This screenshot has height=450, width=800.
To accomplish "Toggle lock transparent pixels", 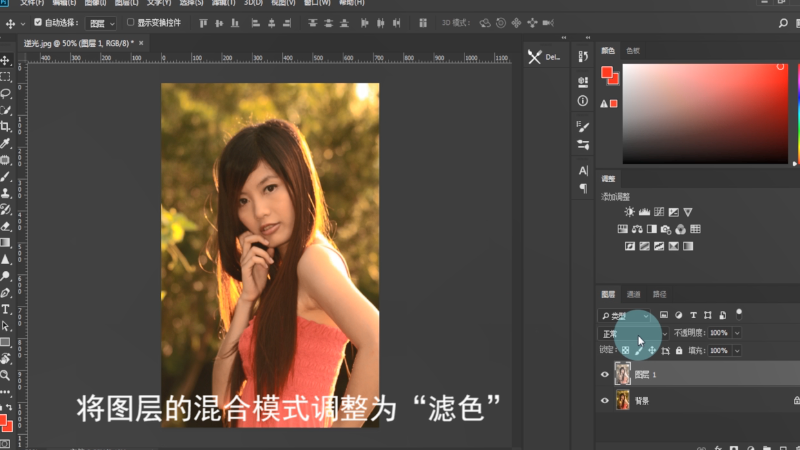I will tap(626, 351).
